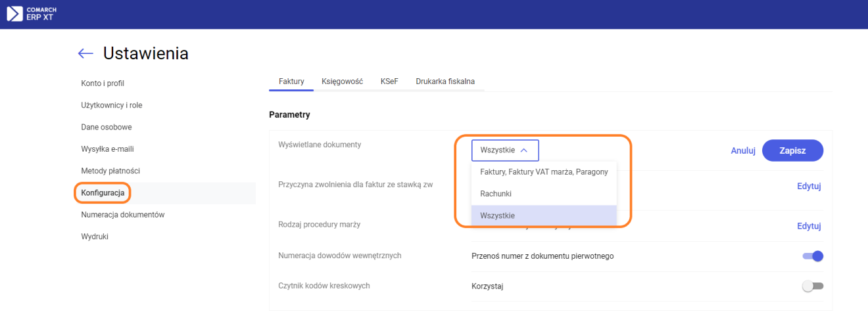Choose Faktury, Faktury VAT marża, Paragony option
868x316 pixels.
coord(544,172)
